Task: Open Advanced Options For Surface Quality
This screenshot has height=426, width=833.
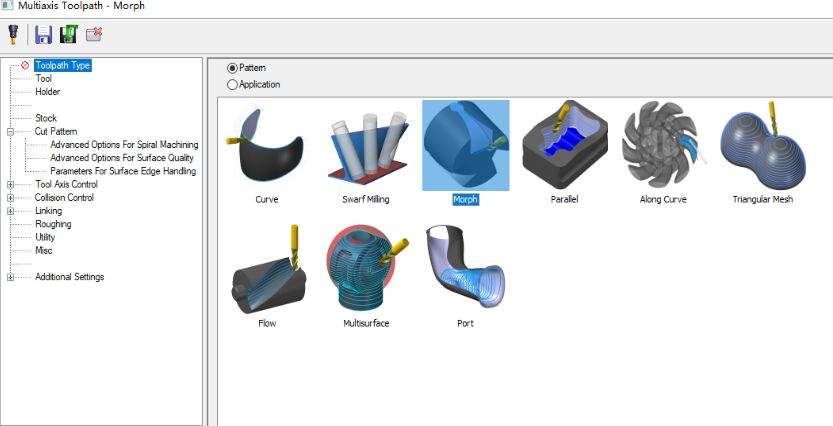Action: 122,158
